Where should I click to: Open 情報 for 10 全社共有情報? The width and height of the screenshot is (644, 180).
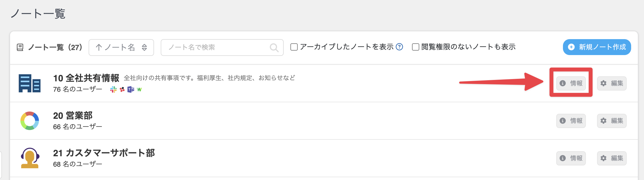coord(571,83)
